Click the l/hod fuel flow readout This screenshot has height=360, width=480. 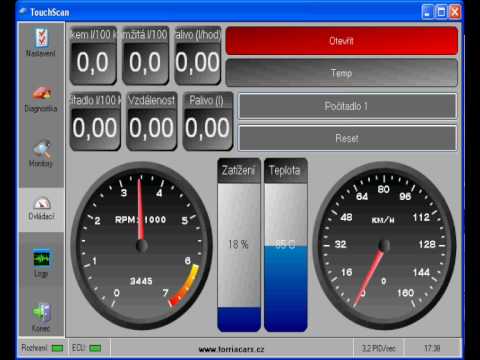(x=198, y=55)
